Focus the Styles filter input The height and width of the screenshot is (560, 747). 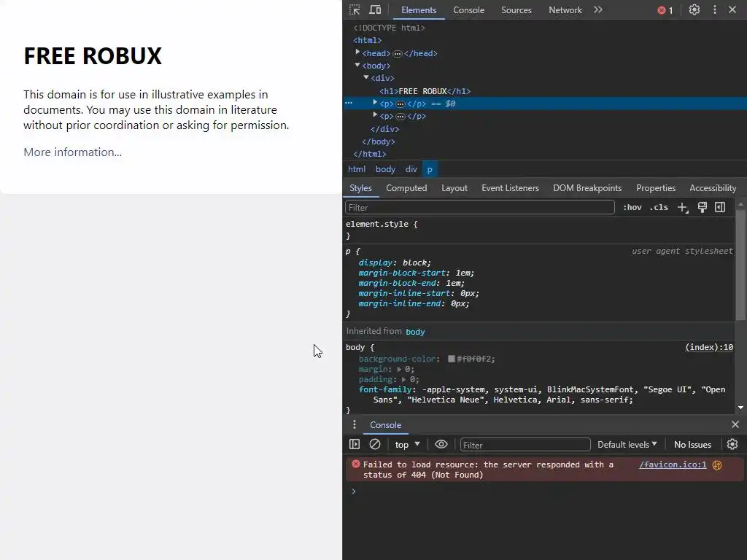pyautogui.click(x=480, y=208)
